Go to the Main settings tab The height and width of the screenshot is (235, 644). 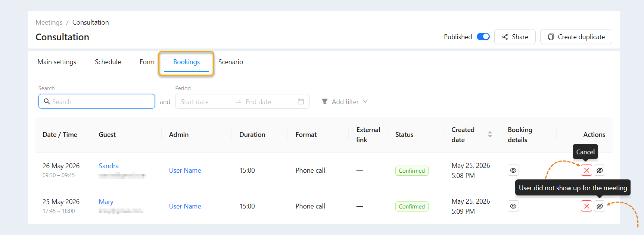click(57, 62)
